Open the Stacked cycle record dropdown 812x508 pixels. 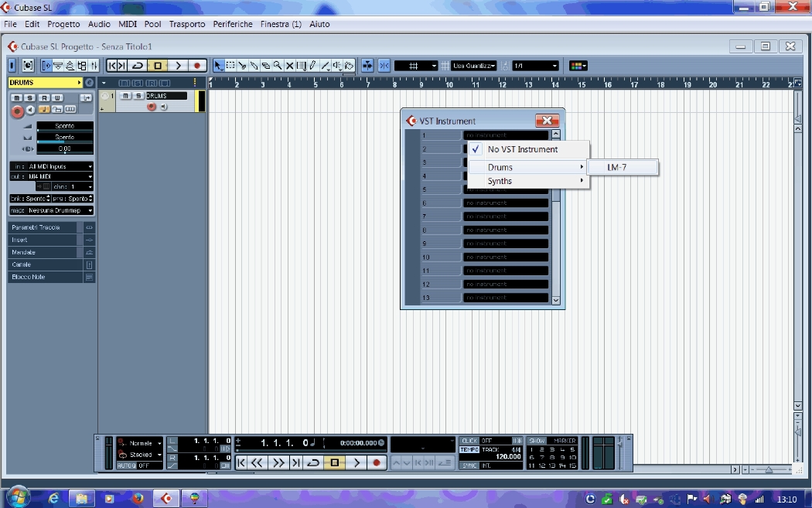coord(140,455)
